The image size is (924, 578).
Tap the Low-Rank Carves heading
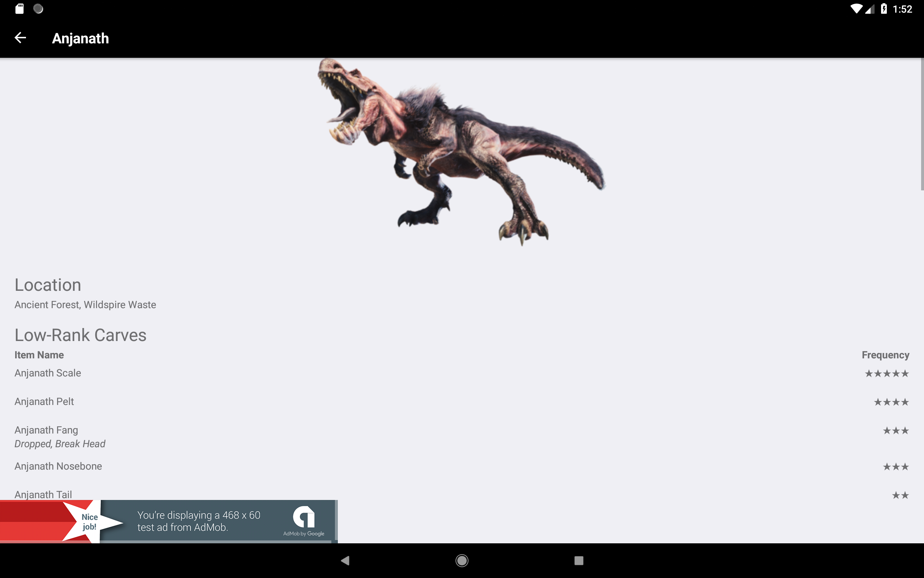tap(80, 335)
